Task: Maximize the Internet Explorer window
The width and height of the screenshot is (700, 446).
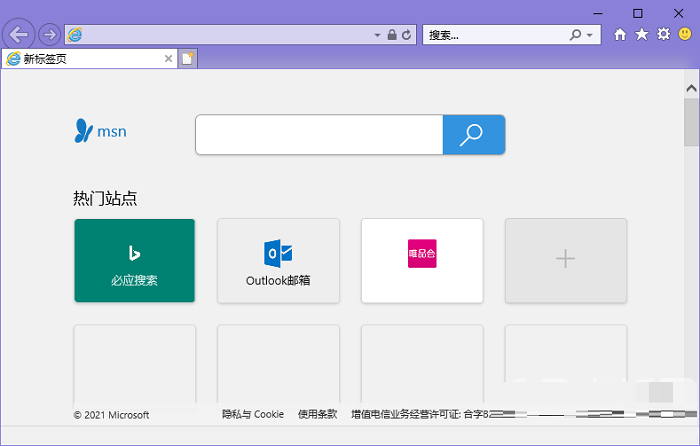Action: pyautogui.click(x=638, y=13)
